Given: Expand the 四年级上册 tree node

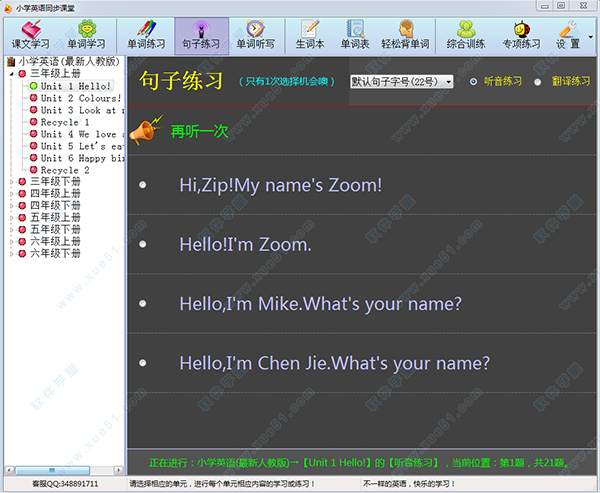Looking at the screenshot, I should click(x=11, y=194).
